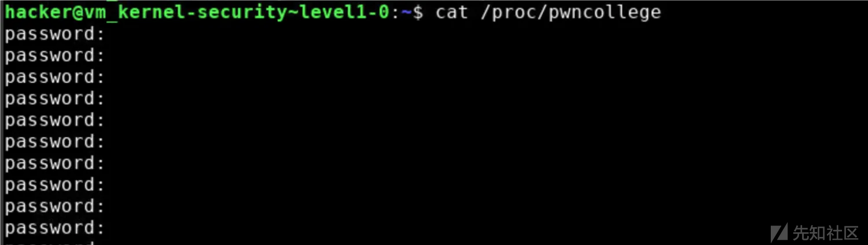The image size is (868, 245).
Task: Click the 'cat' command word
Action: [x=451, y=12]
